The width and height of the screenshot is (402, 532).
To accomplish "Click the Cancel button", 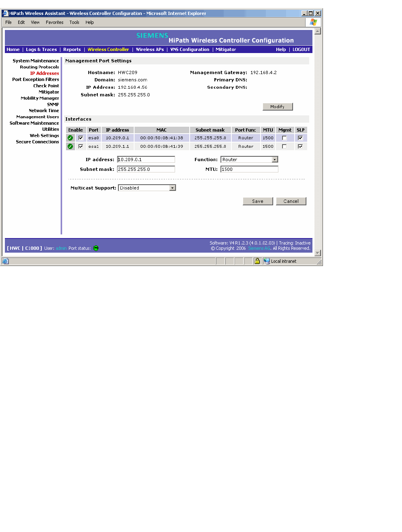I will [291, 201].
